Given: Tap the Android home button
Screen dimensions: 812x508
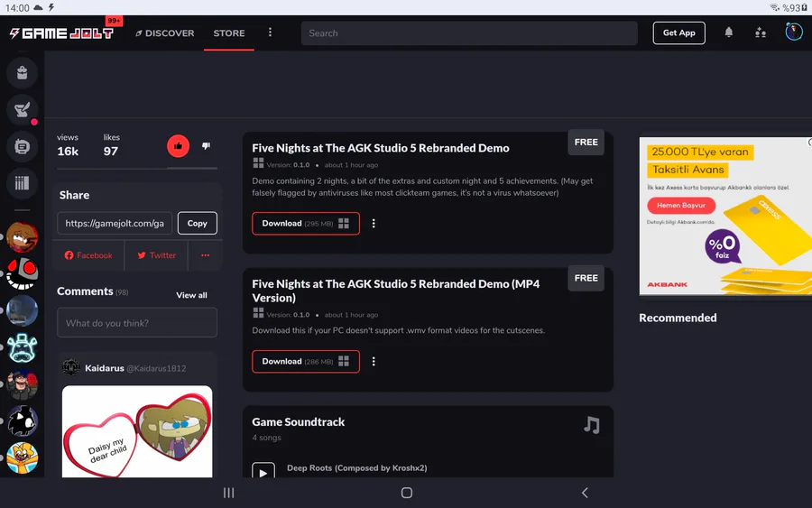Looking at the screenshot, I should [407, 493].
